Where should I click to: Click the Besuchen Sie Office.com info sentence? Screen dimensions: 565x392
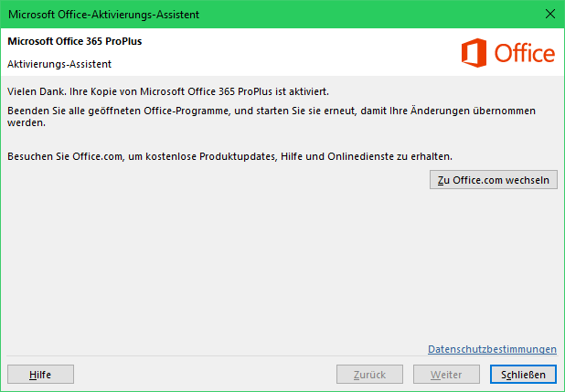coord(229,157)
